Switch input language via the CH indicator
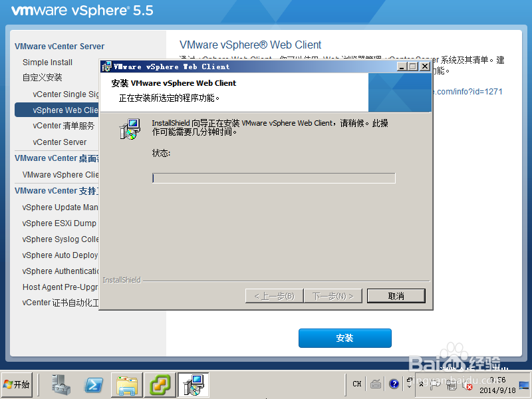Screen dimensions: 532x399 point(357,384)
